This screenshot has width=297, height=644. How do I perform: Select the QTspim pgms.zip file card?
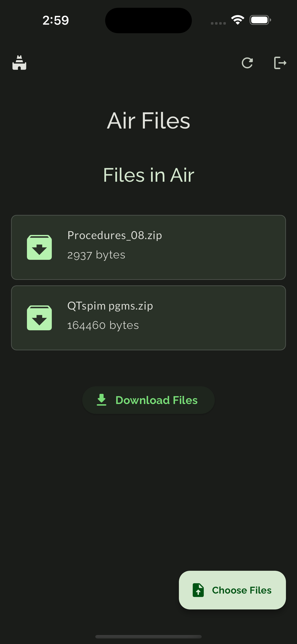[148, 317]
